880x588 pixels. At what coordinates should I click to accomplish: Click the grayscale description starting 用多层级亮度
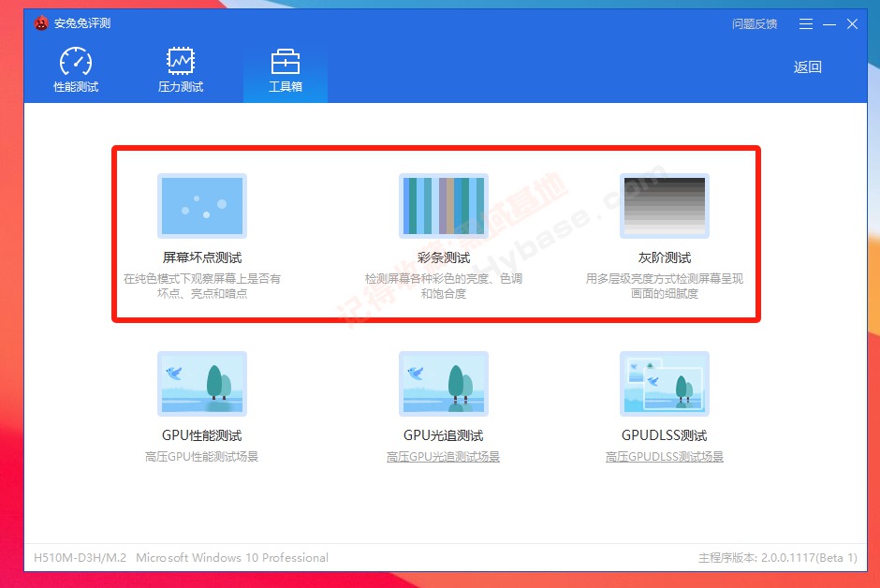(x=665, y=286)
